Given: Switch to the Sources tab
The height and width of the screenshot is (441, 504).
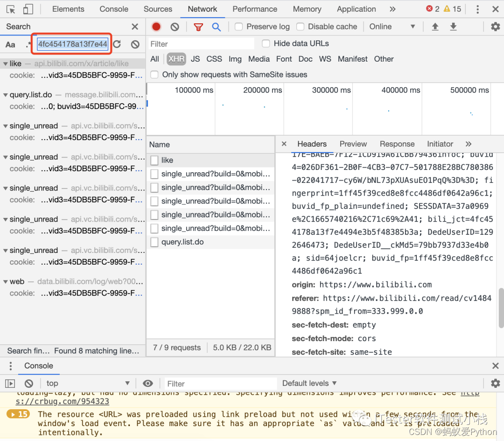Looking at the screenshot, I should tap(158, 9).
